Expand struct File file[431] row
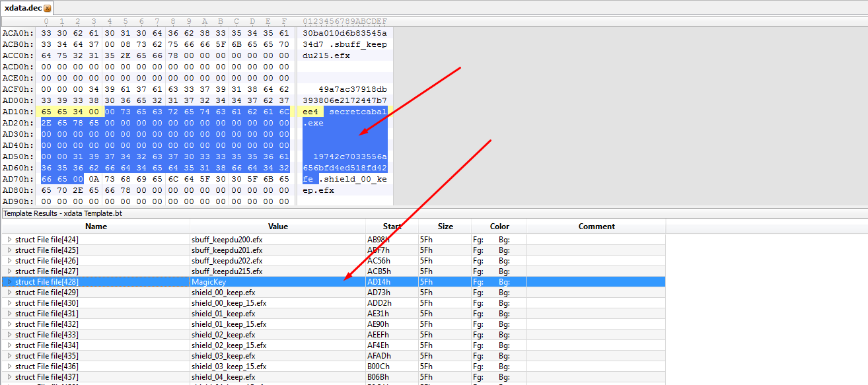868x385 pixels. coord(9,314)
